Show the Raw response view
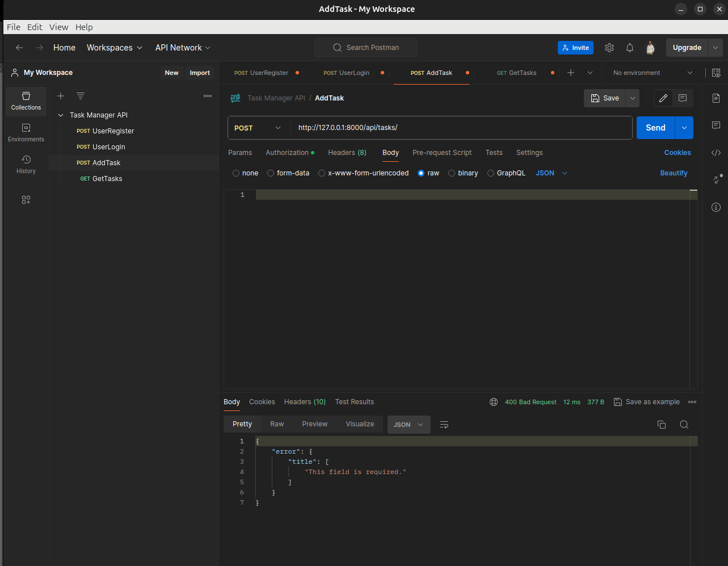The image size is (728, 566). (x=277, y=424)
